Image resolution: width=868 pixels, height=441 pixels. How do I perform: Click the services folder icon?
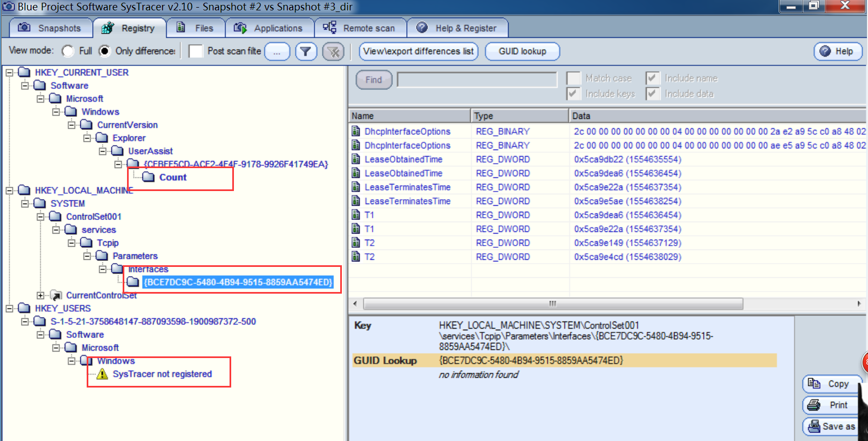[x=71, y=230]
